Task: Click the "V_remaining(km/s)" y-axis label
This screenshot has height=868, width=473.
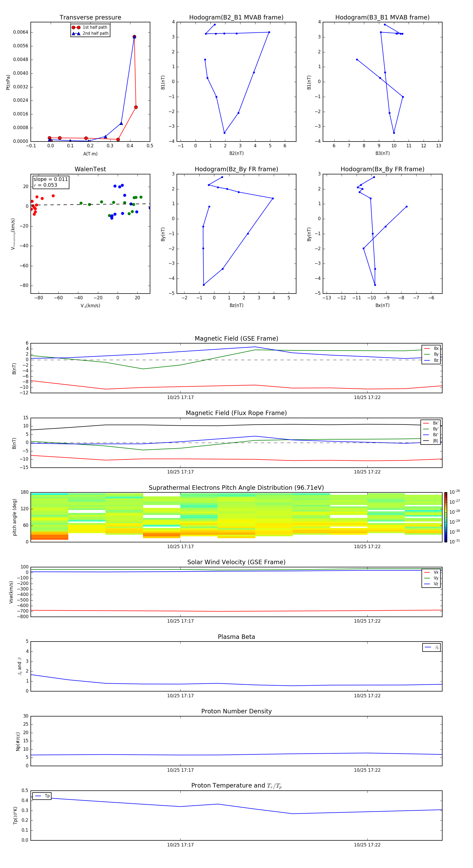Action: 13,234
